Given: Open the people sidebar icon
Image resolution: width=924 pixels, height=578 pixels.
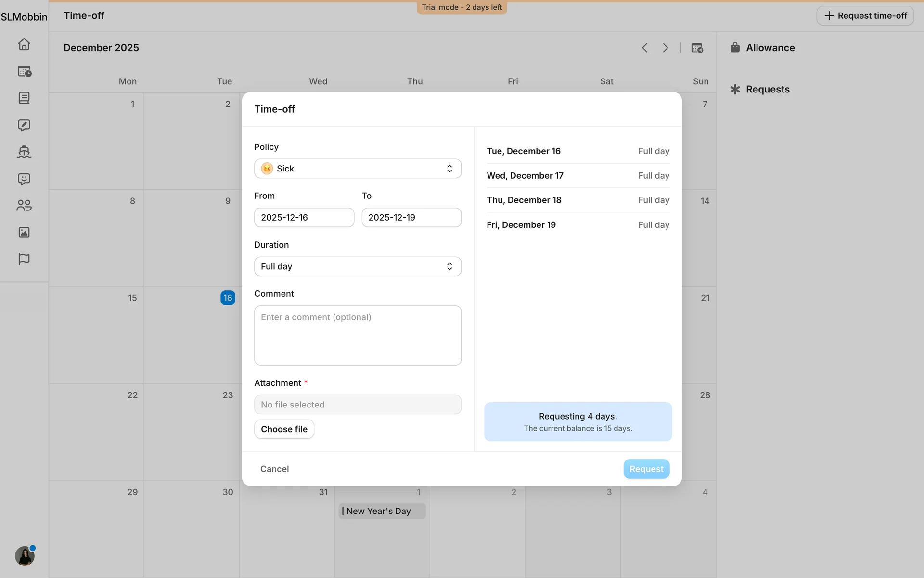Looking at the screenshot, I should click(x=24, y=206).
